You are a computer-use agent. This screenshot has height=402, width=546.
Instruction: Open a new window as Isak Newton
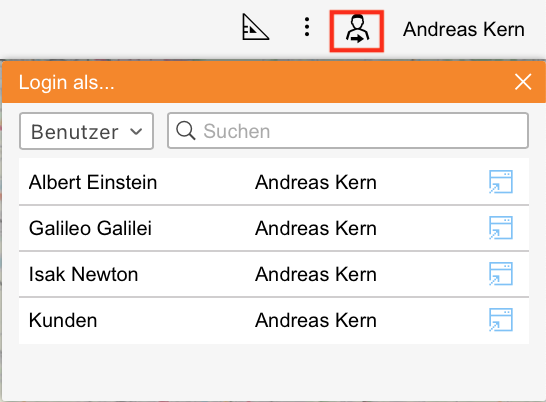click(x=501, y=274)
